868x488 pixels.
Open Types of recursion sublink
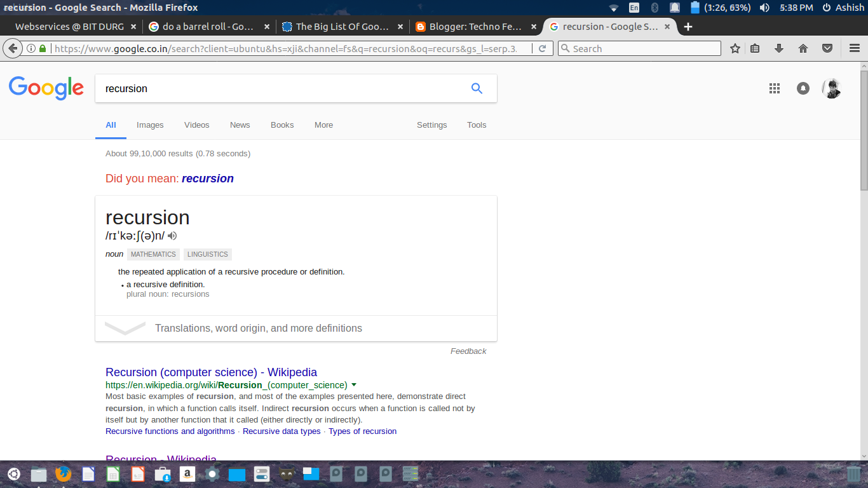pyautogui.click(x=362, y=431)
